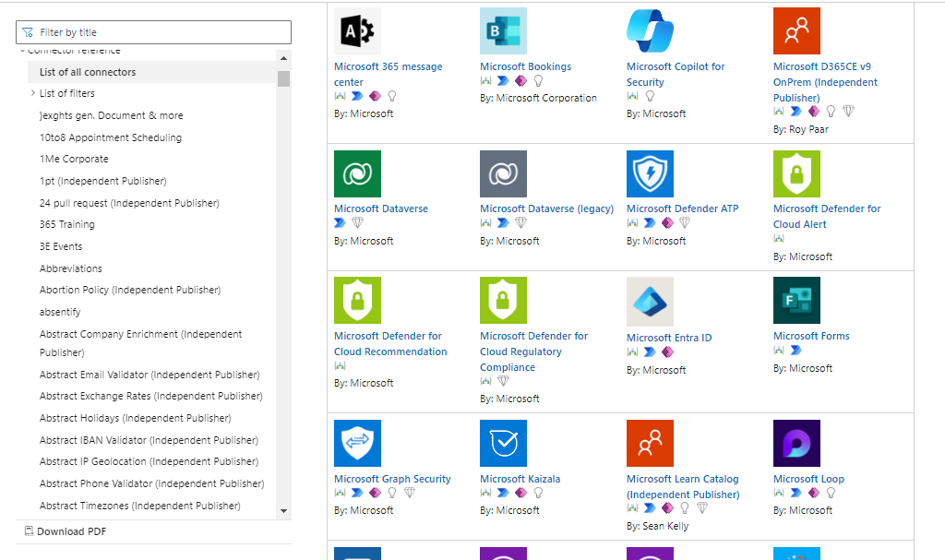Screen dimensions: 945x560
Task: Click the gray Microsoft Dataverse (legacy) icon
Action: point(503,173)
